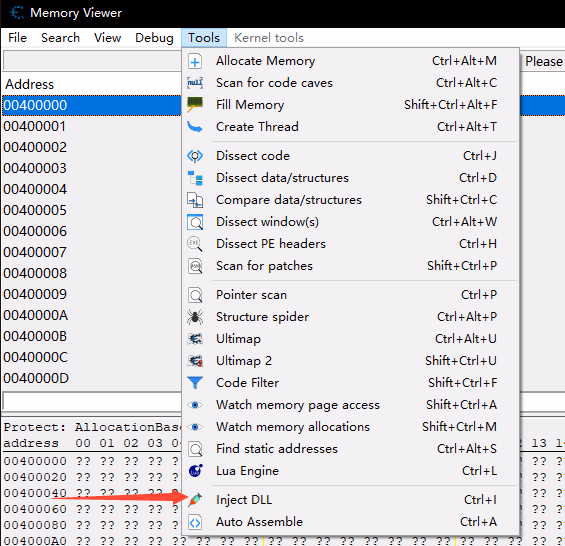Click the Code Filter funnel icon
This screenshot has width=565, height=546.
(195, 383)
